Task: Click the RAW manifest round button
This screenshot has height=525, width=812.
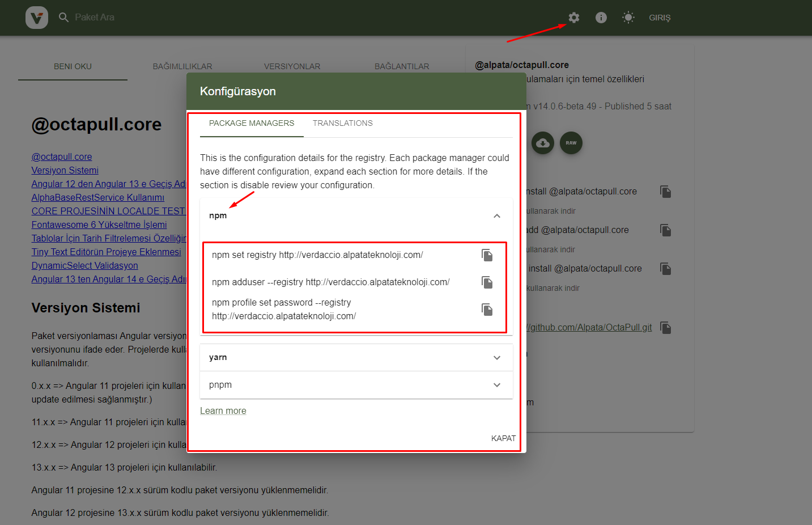Action: (571, 143)
